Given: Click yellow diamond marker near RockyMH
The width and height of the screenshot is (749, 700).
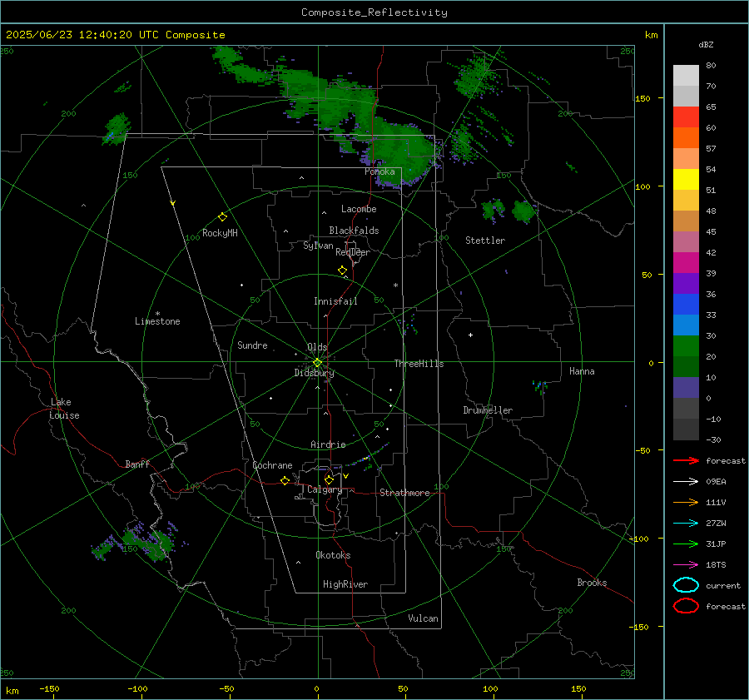Looking at the screenshot, I should [222, 217].
